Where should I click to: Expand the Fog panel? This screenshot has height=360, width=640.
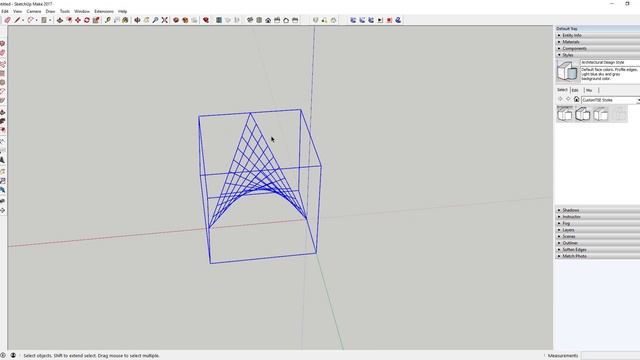point(598,223)
